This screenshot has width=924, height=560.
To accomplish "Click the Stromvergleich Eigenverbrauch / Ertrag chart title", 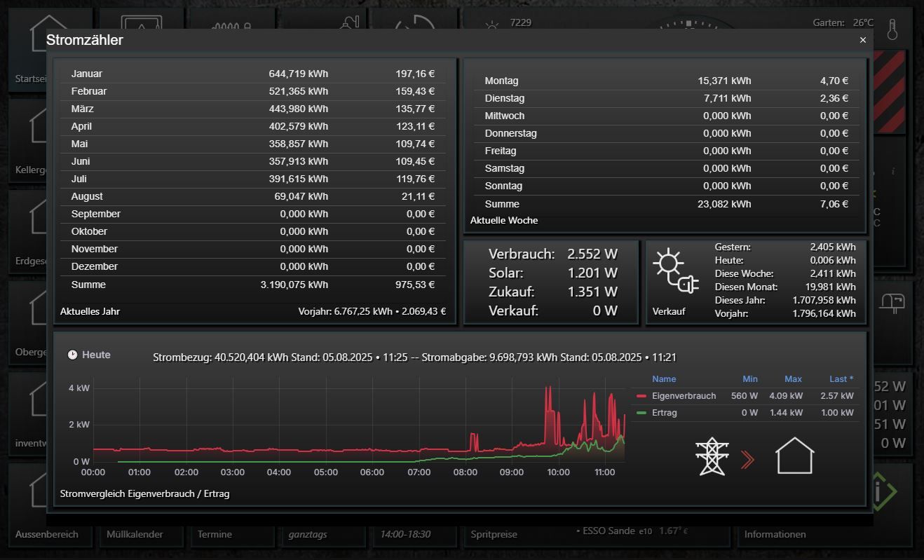I will click(145, 493).
